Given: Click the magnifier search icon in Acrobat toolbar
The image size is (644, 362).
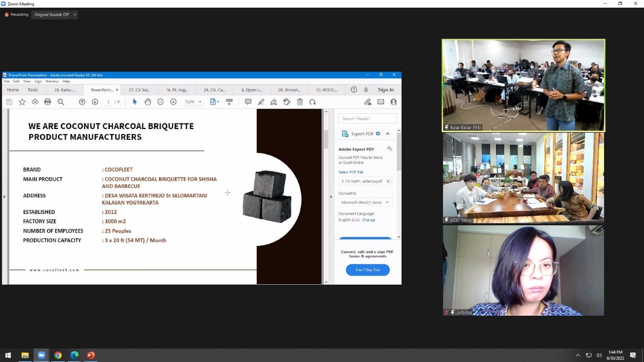Looking at the screenshot, I should 61,102.
